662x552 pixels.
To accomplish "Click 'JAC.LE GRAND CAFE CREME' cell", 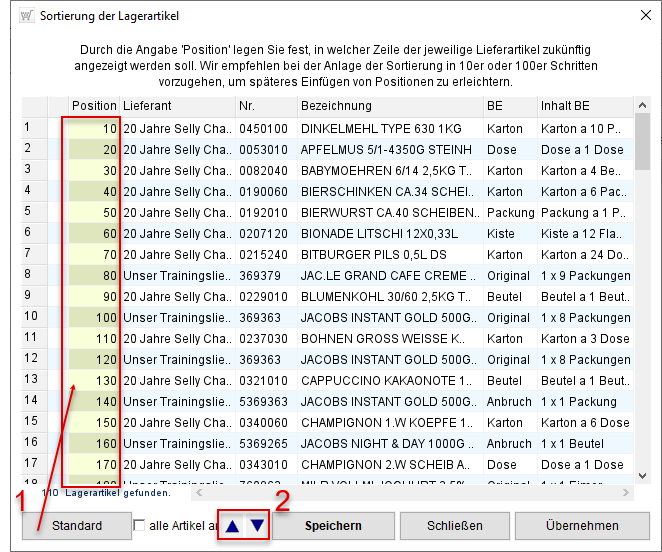I will [x=391, y=276].
